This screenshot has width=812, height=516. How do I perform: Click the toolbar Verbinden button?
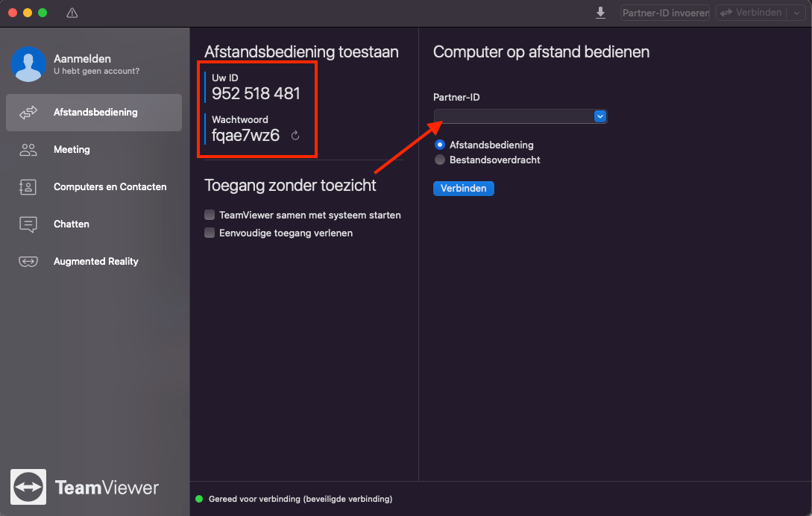pos(751,13)
